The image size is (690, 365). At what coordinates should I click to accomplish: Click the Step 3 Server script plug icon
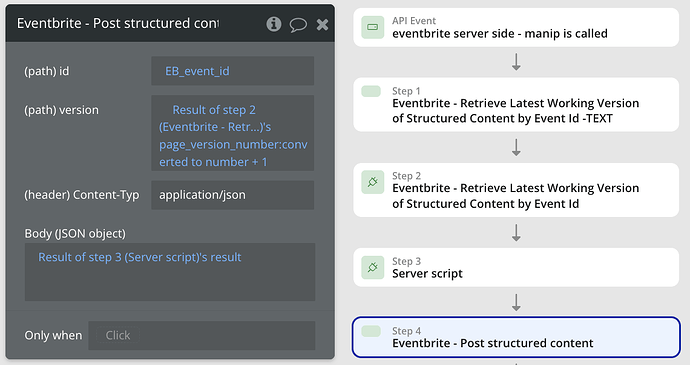click(x=372, y=268)
